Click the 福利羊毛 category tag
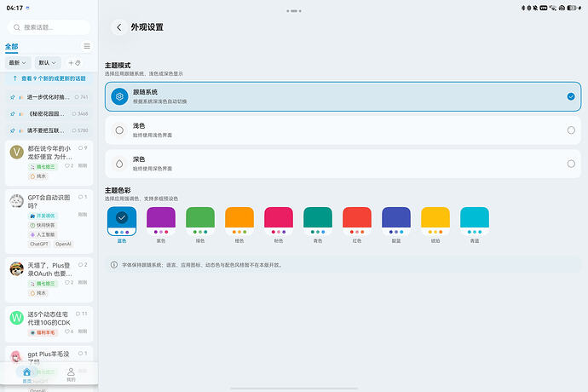The height and width of the screenshot is (392, 588). pos(43,332)
